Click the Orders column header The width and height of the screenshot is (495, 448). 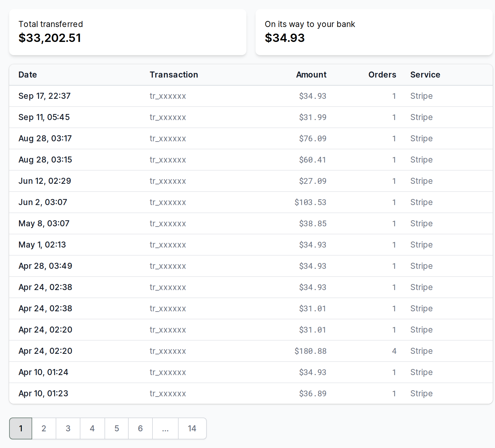click(382, 75)
